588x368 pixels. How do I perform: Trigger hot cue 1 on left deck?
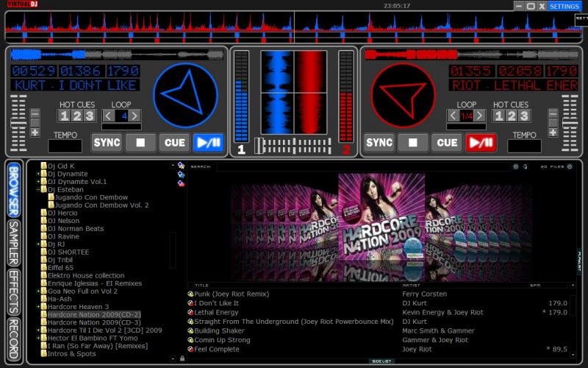click(64, 116)
